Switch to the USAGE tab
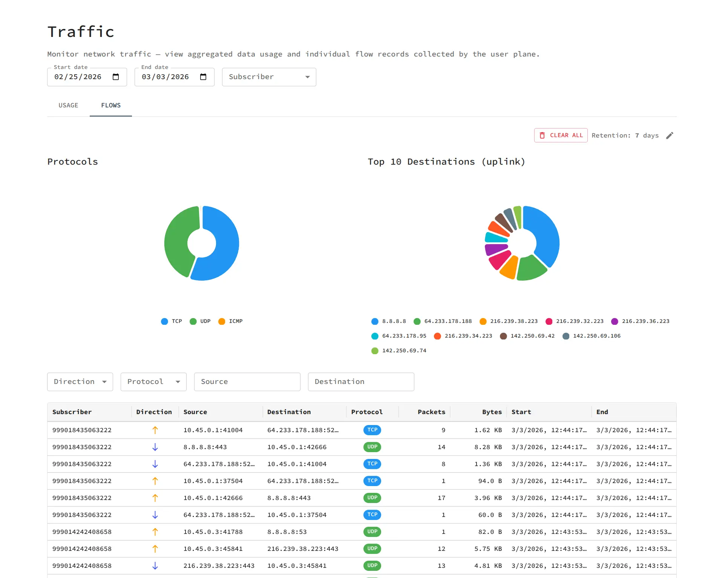 click(x=68, y=106)
